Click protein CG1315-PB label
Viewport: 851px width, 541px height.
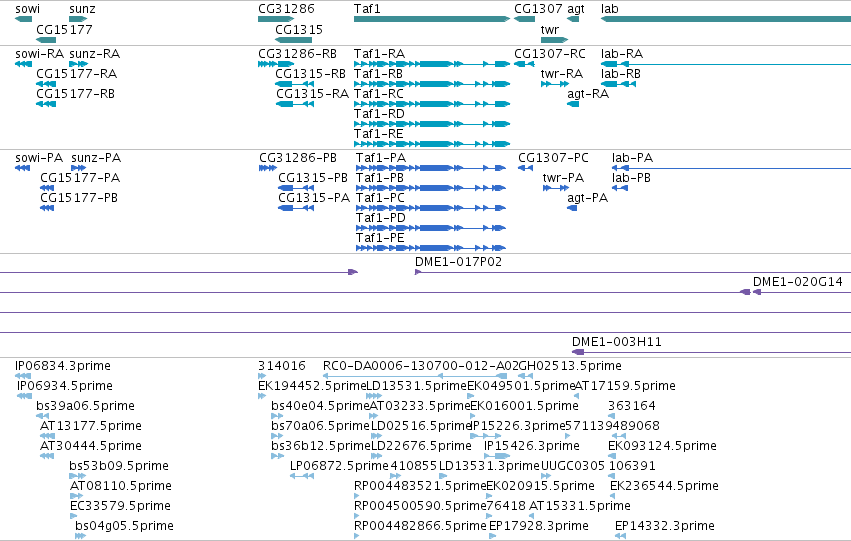[313, 178]
